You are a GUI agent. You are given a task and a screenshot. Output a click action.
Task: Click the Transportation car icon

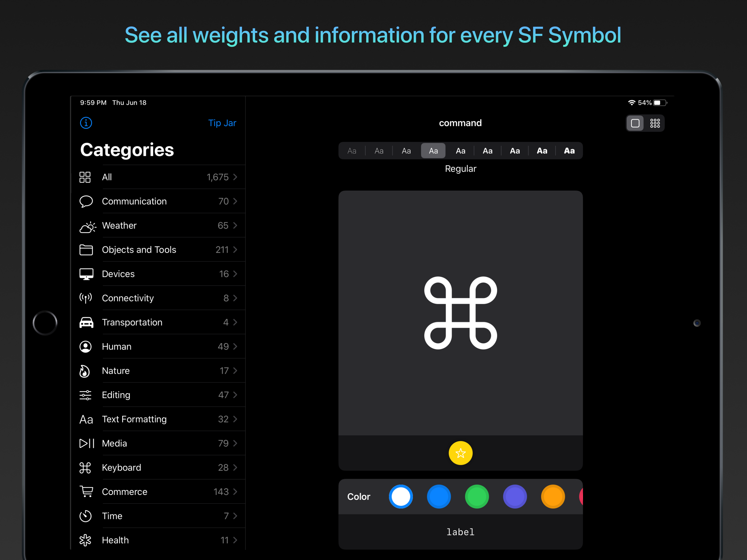coord(86,323)
